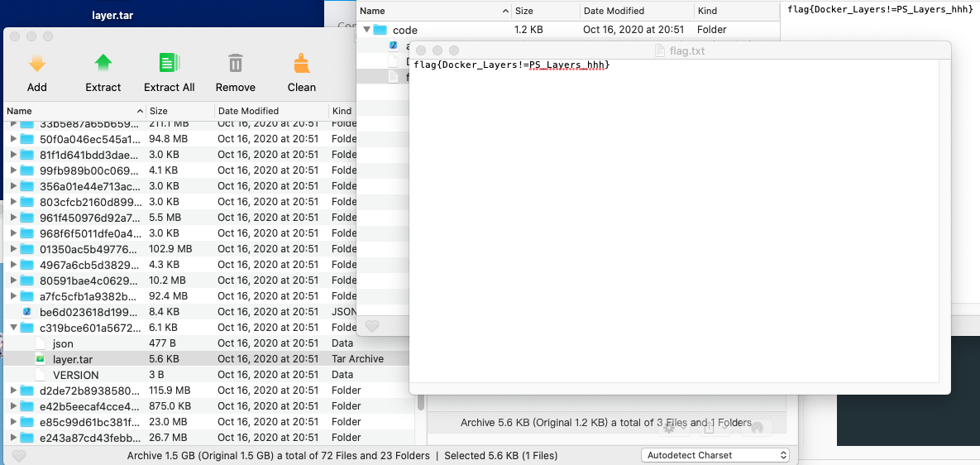Sort by Size column in code archive window
The width and height of the screenshot is (980, 465).
click(x=546, y=11)
